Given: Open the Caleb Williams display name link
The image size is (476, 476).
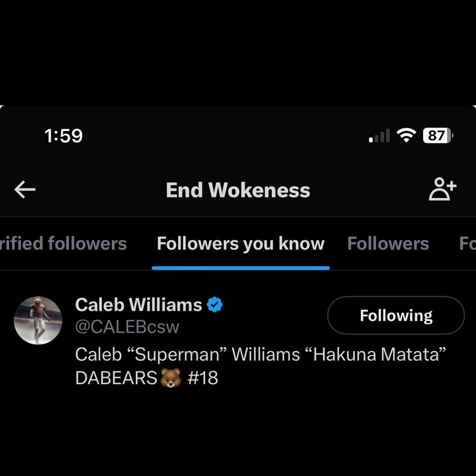Looking at the screenshot, I should [139, 305].
